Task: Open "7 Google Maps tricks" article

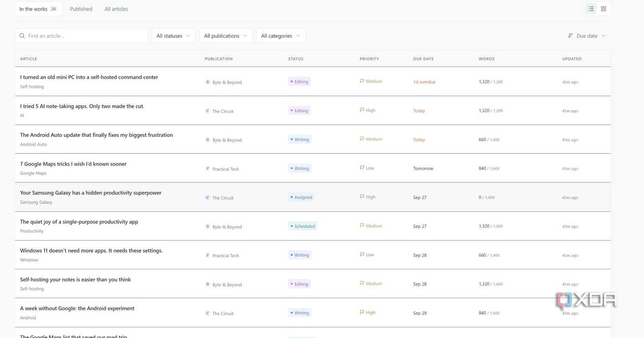Action: (x=73, y=164)
